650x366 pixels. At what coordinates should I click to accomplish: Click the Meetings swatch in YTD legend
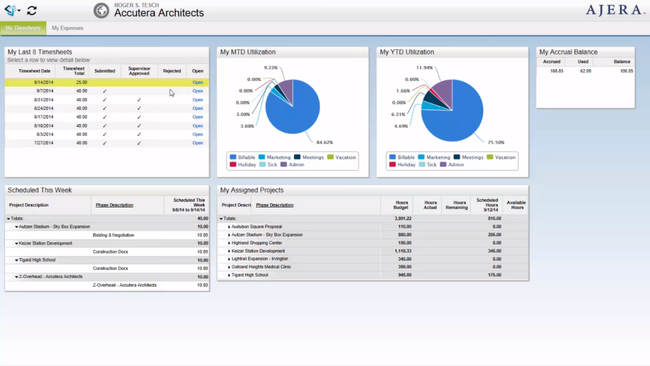(457, 157)
